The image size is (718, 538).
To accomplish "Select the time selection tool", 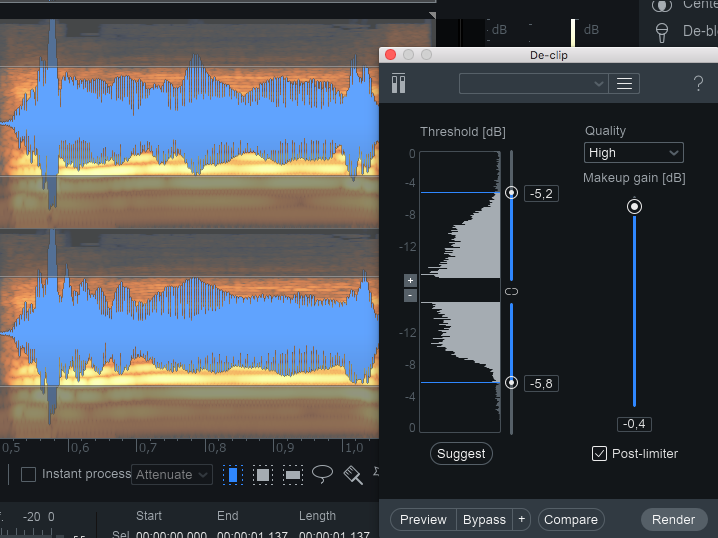I will [x=233, y=475].
